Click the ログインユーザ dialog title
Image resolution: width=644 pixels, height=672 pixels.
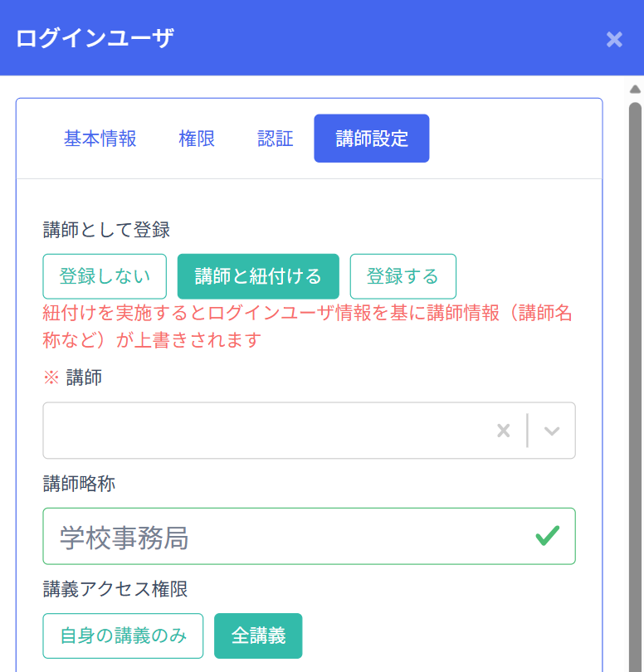click(95, 38)
